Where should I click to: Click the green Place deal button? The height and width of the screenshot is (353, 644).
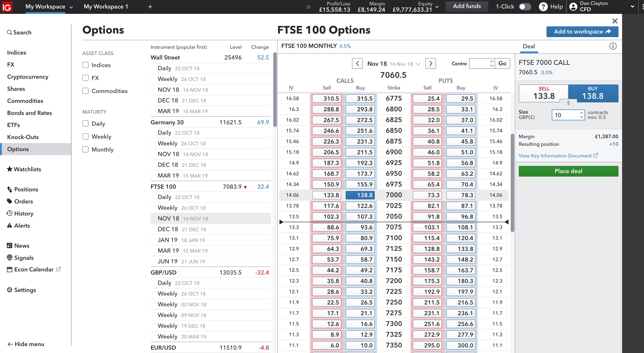pyautogui.click(x=568, y=171)
